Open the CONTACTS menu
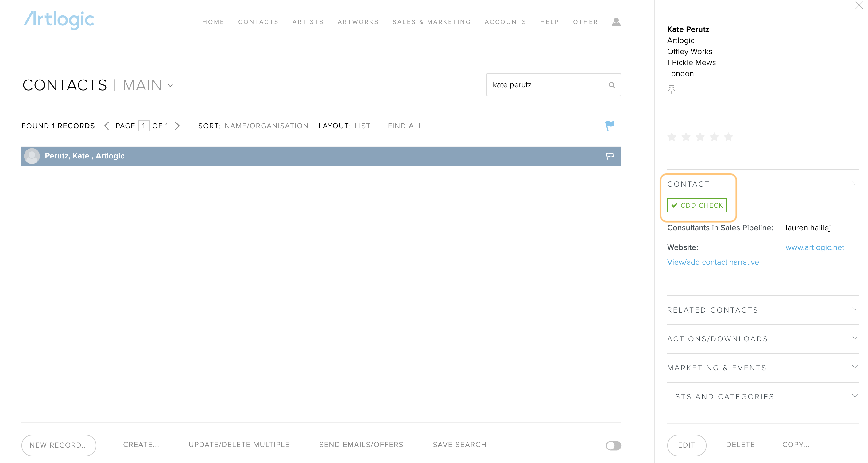This screenshot has height=463, width=868. tap(258, 22)
